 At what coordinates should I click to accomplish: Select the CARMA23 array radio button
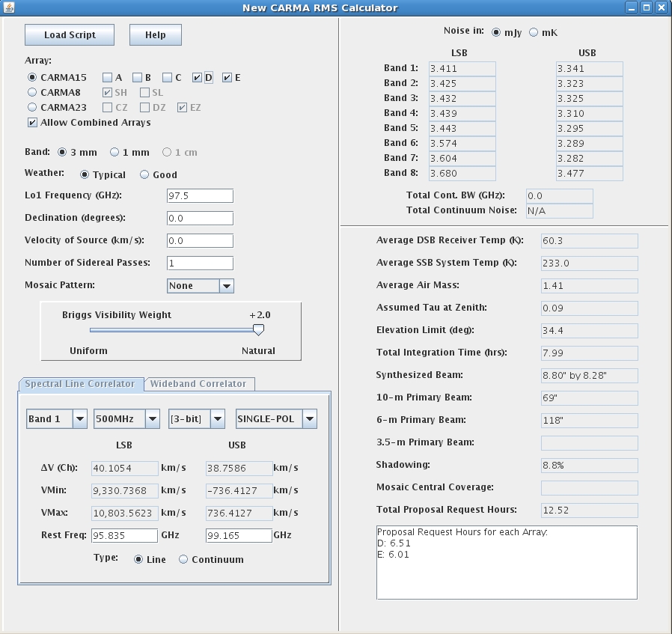coord(32,108)
